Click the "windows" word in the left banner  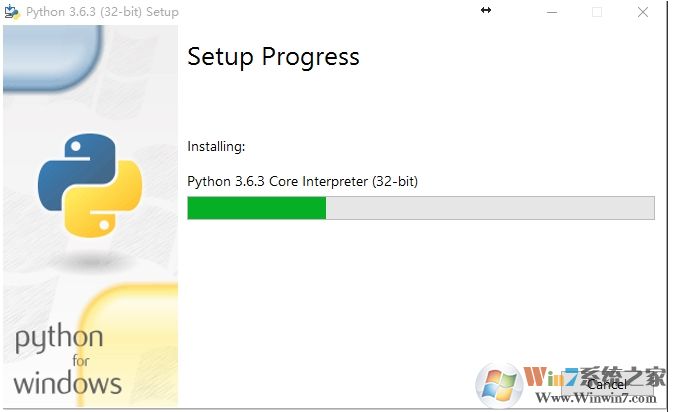coord(67,382)
